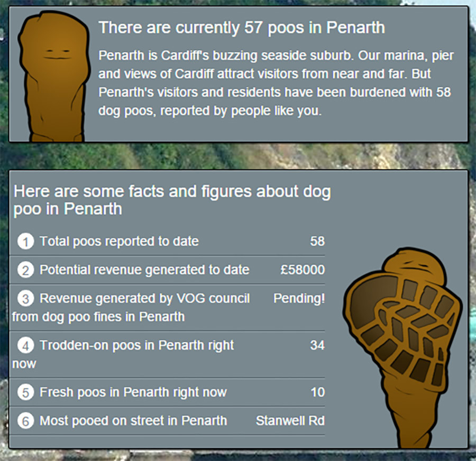Click the facts and figures heading
This screenshot has height=461, width=476.
point(172,200)
